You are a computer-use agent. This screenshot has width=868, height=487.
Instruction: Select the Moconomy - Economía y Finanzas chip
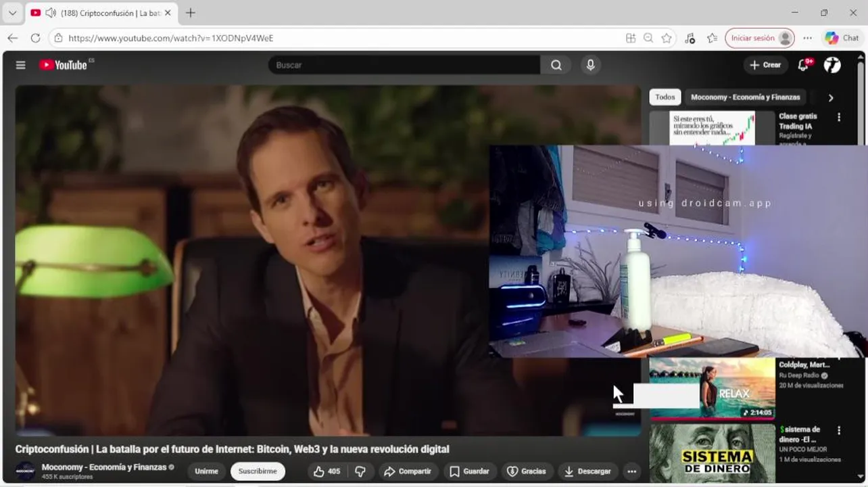coord(745,97)
